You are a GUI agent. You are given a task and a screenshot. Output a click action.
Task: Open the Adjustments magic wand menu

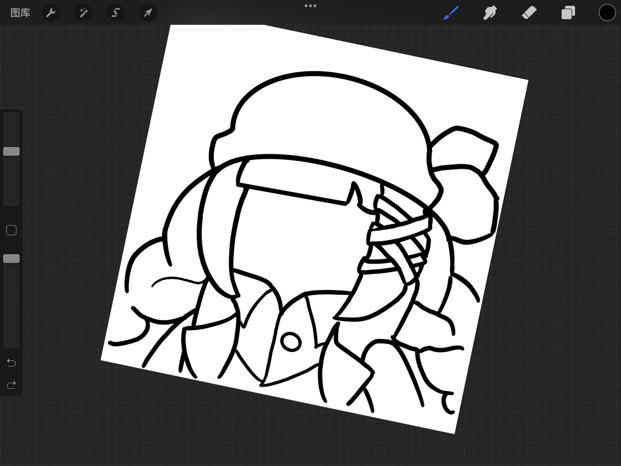coord(83,13)
